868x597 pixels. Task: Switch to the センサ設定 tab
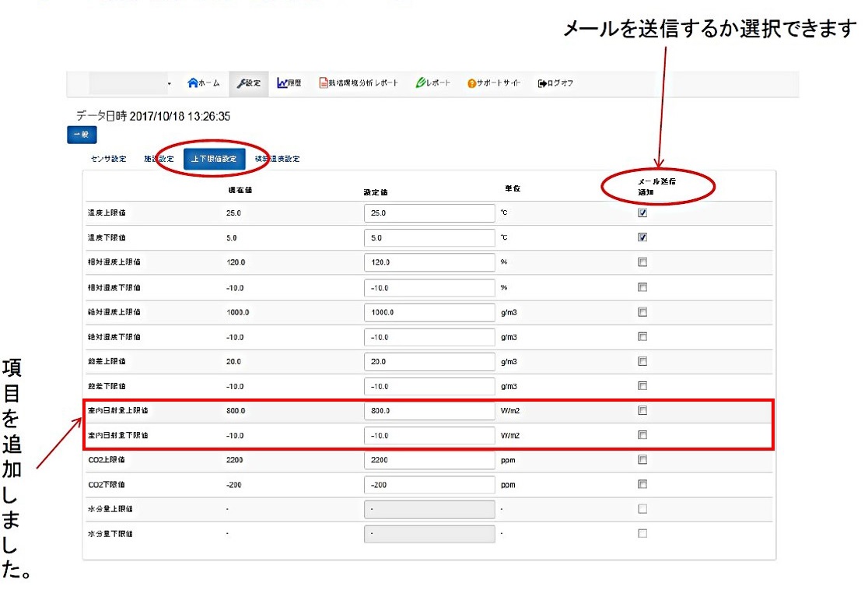pos(109,159)
